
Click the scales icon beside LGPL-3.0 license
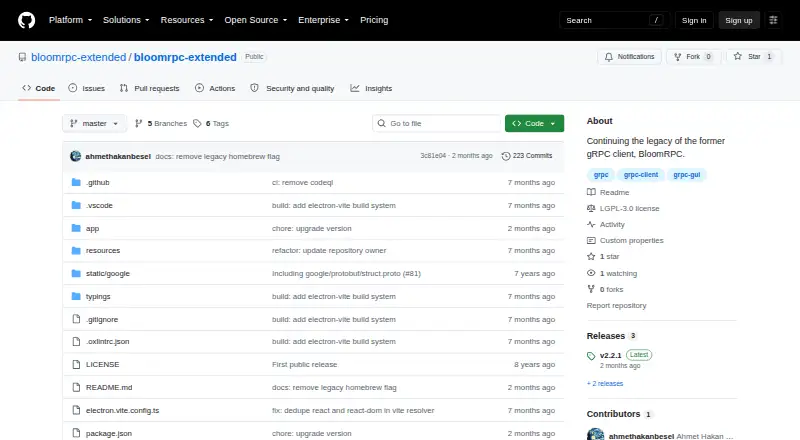click(591, 208)
